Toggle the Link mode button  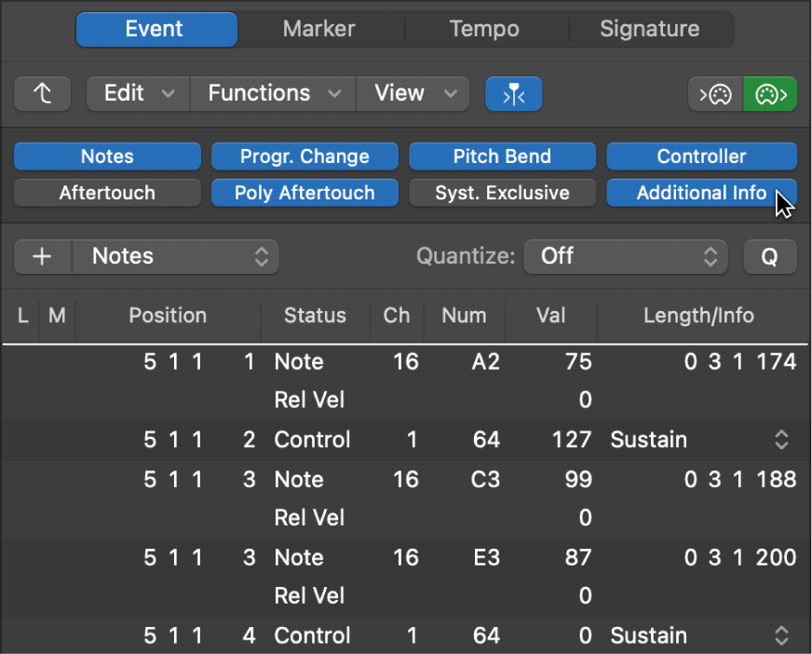(x=513, y=93)
